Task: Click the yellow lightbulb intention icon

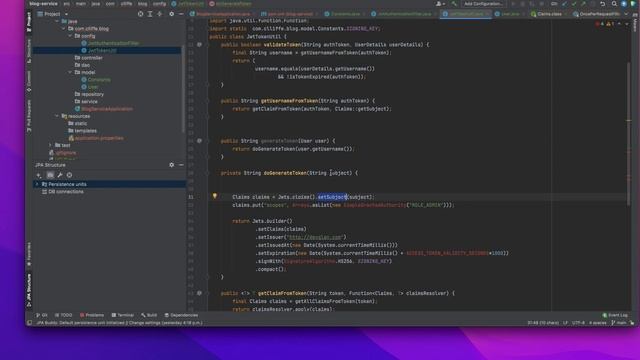Action: (x=215, y=196)
